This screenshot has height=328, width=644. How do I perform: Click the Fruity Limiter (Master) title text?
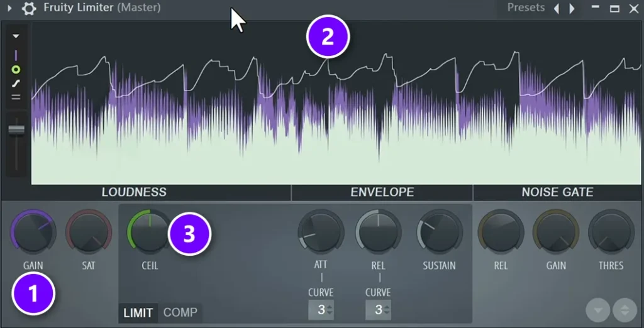(102, 8)
